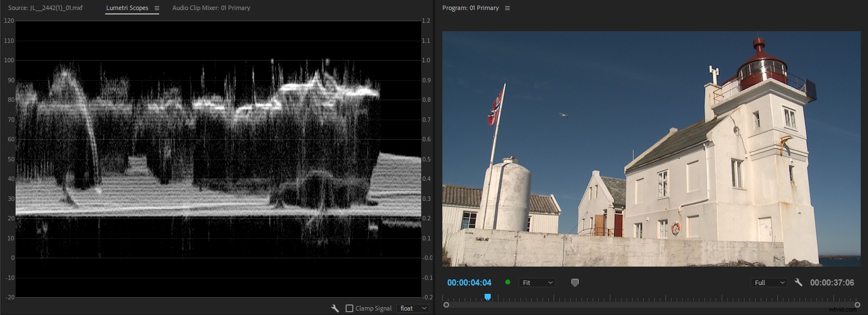Click the right zoom scroll bar handle
Screen dimensions: 868x315
[x=857, y=305]
